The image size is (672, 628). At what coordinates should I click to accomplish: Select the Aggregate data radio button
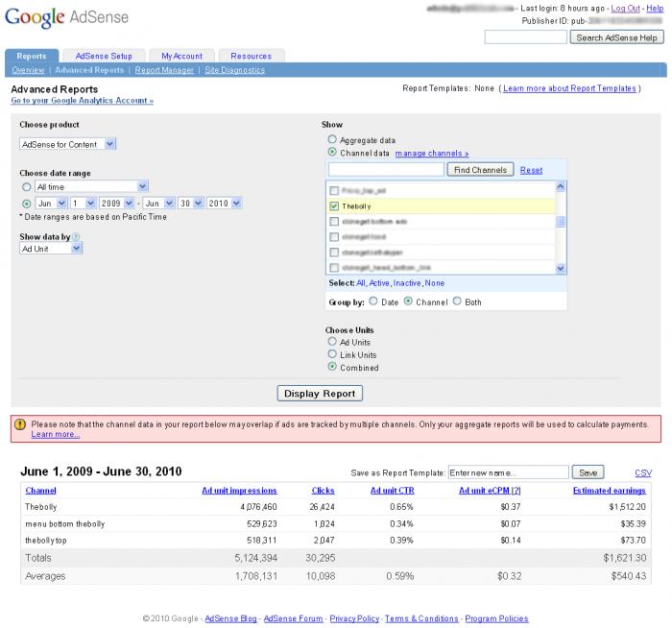(332, 140)
